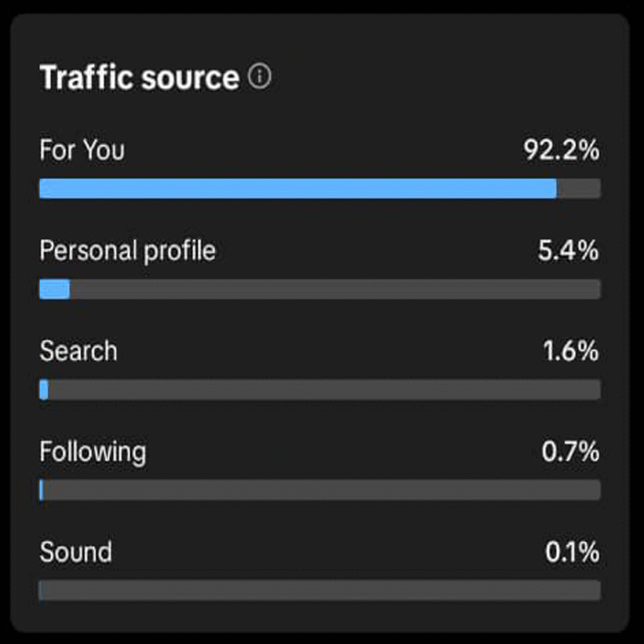The width and height of the screenshot is (644, 644).
Task: Select the Personal profile label
Action: 127,250
